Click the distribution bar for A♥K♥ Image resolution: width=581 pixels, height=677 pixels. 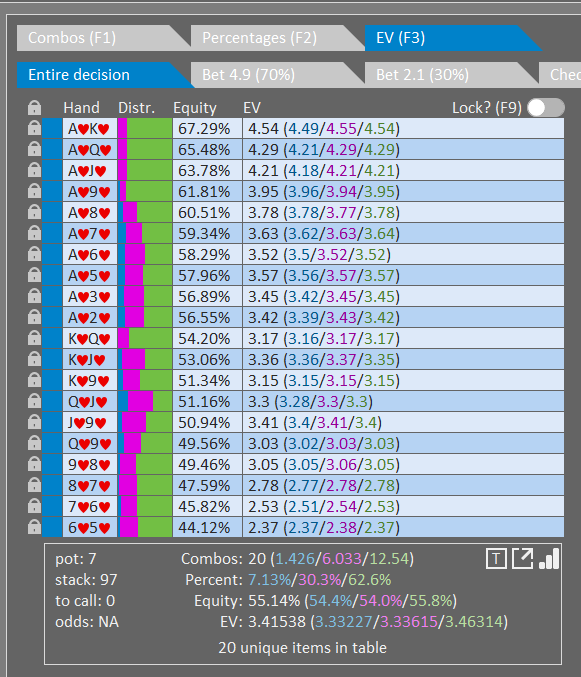point(145,128)
